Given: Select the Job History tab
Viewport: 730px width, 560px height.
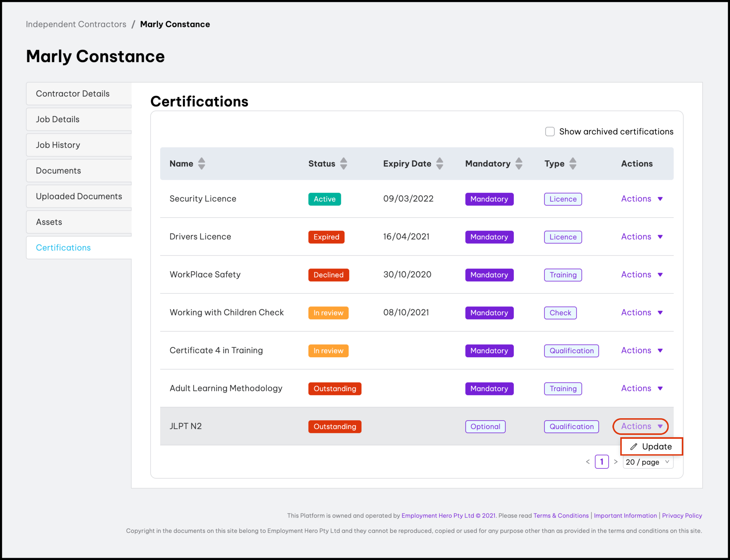Looking at the screenshot, I should [x=58, y=145].
